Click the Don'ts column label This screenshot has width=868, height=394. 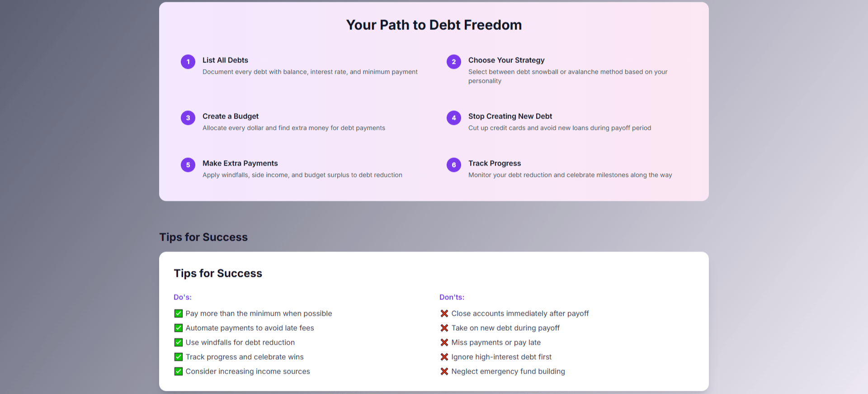(x=452, y=297)
